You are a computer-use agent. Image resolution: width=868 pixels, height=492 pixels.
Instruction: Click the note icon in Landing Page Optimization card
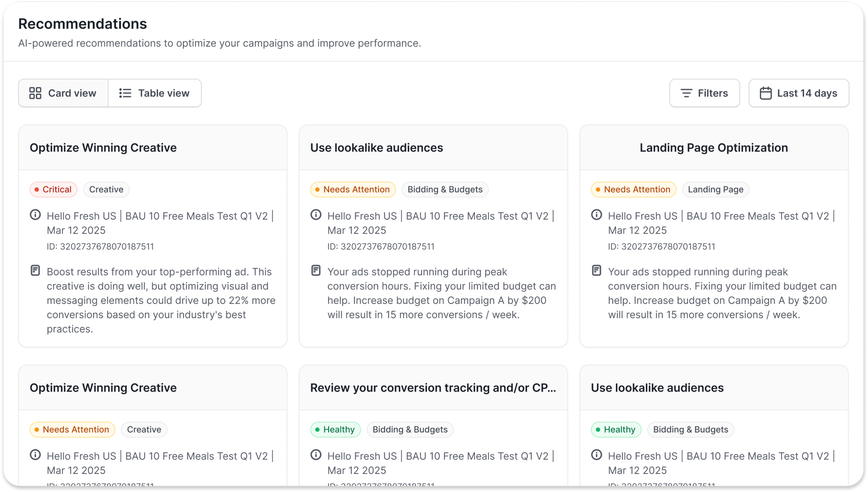click(596, 270)
